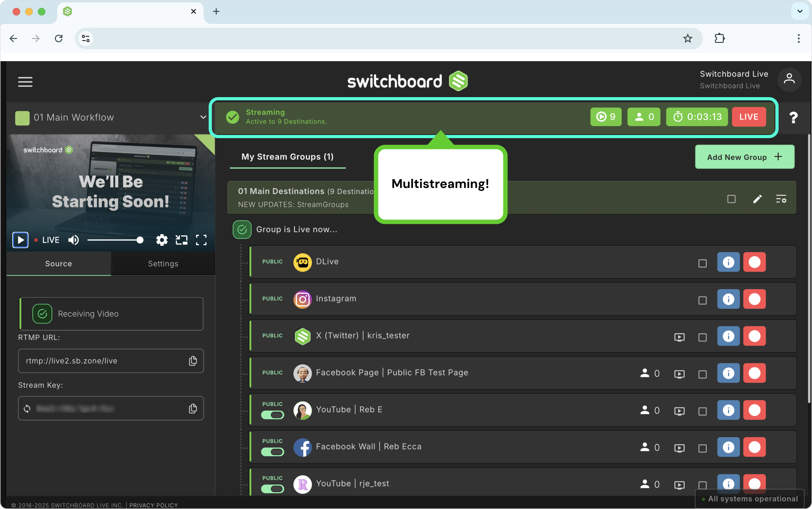
Task: Stop streaming to Facebook Wall Reb Ecca
Action: click(x=755, y=447)
